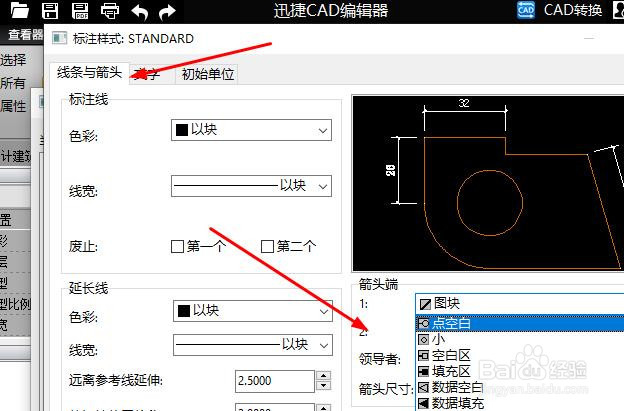Select 空白区 arrowhead option
The height and width of the screenshot is (411, 624).
coord(520,355)
